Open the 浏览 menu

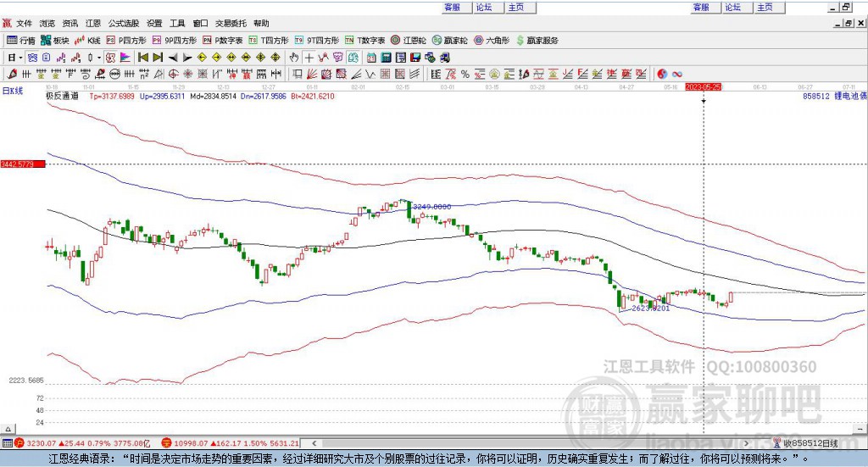[x=47, y=23]
